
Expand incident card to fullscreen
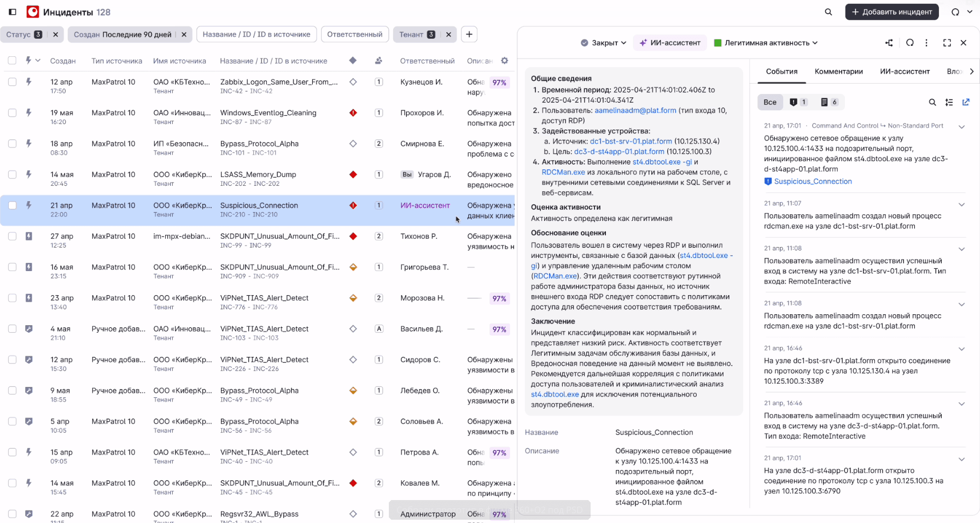tap(947, 43)
